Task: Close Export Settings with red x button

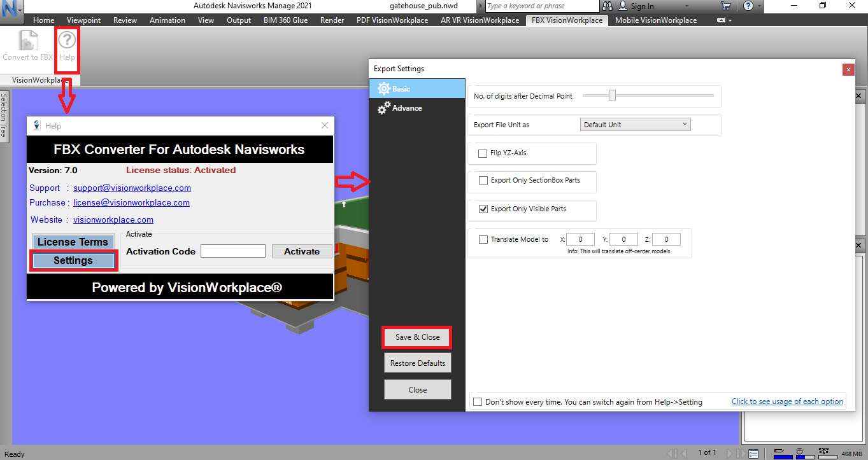Action: pos(848,69)
